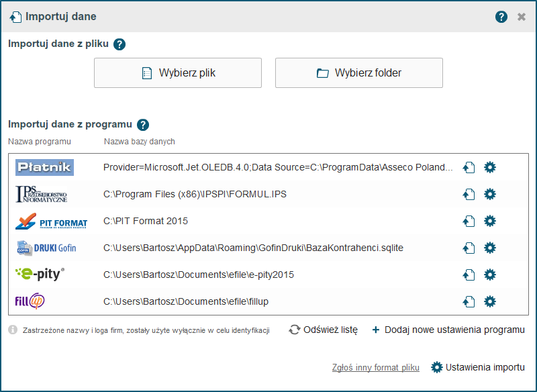Import data from IPS FORMUL.IPS row
Viewport: 537px width, 392px height.
point(469,194)
